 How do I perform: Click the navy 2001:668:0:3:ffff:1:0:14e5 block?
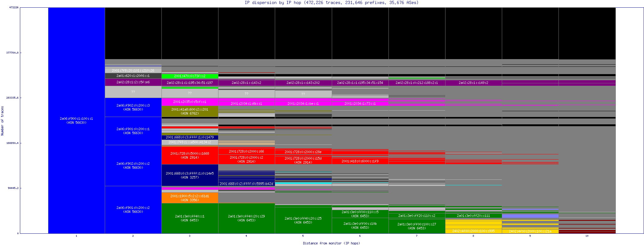pos(190,175)
